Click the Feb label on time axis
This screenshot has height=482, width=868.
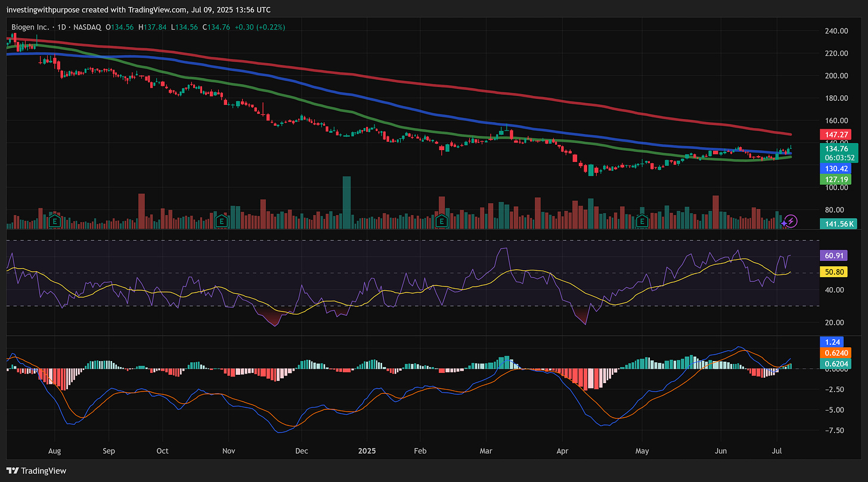pos(420,451)
